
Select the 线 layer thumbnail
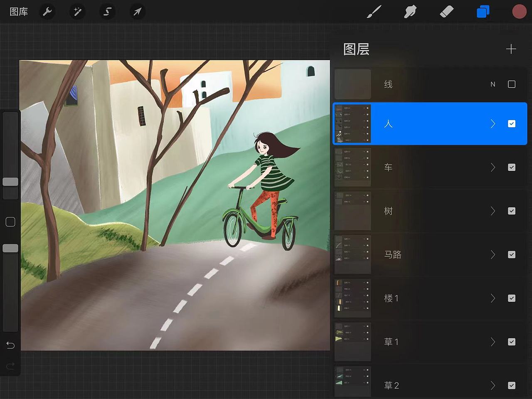[352, 84]
